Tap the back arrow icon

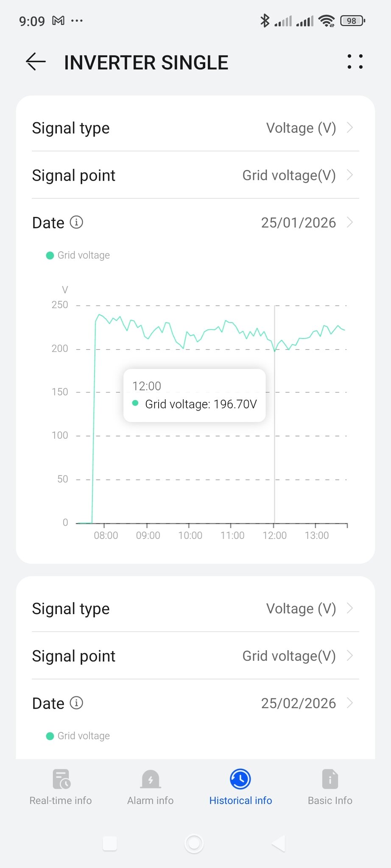pyautogui.click(x=36, y=62)
